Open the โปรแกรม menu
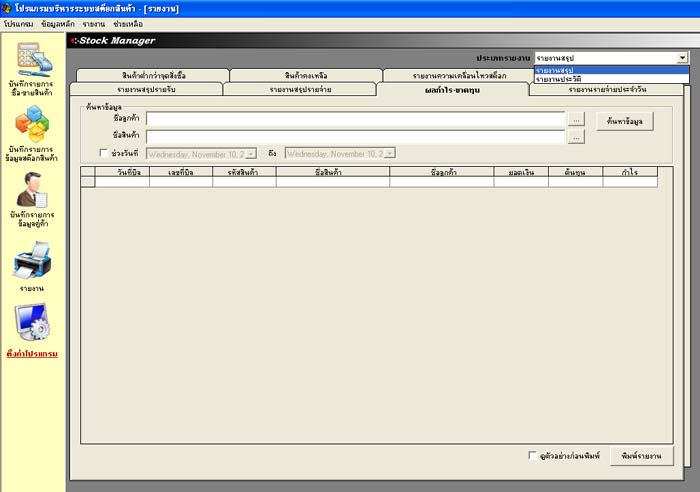This screenshot has height=492, width=700. (18, 23)
